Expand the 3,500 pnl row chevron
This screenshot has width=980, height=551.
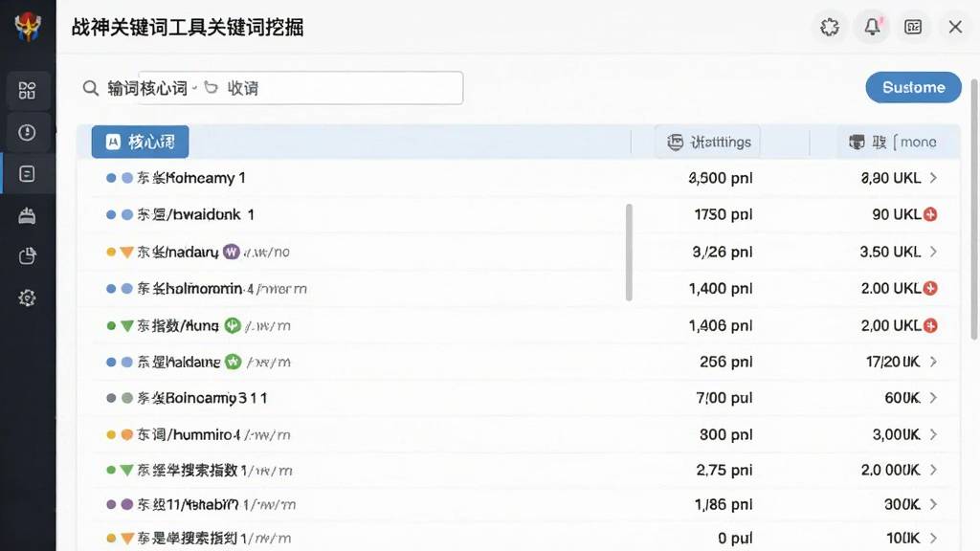click(x=933, y=178)
